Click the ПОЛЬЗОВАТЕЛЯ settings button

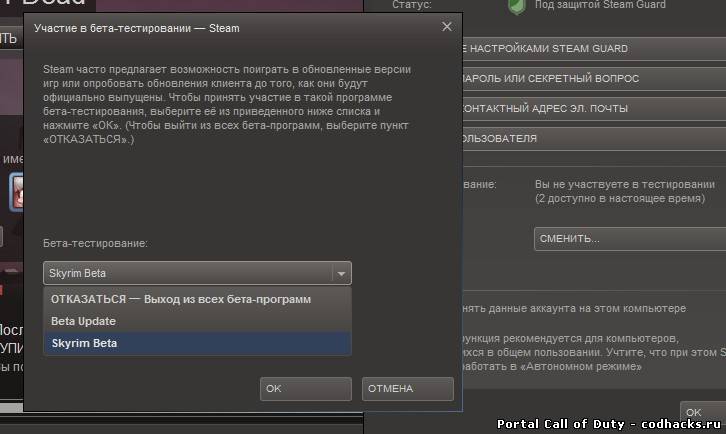coord(594,138)
